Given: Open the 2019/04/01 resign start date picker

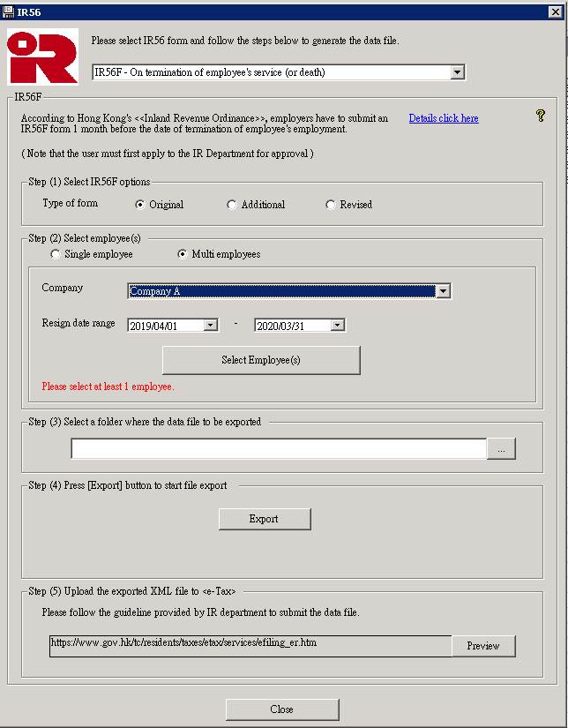Looking at the screenshot, I should [x=210, y=326].
